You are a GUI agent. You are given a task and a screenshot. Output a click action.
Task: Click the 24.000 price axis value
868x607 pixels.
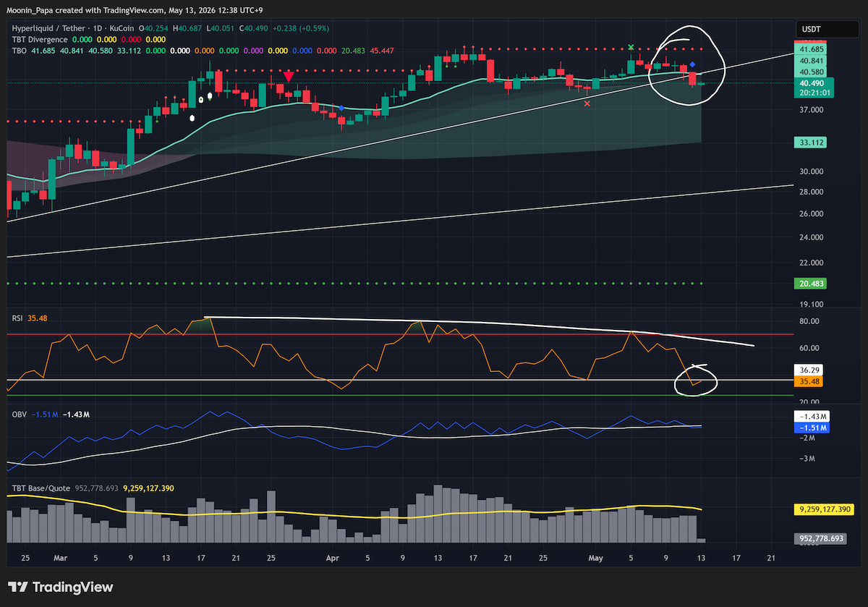(813, 237)
